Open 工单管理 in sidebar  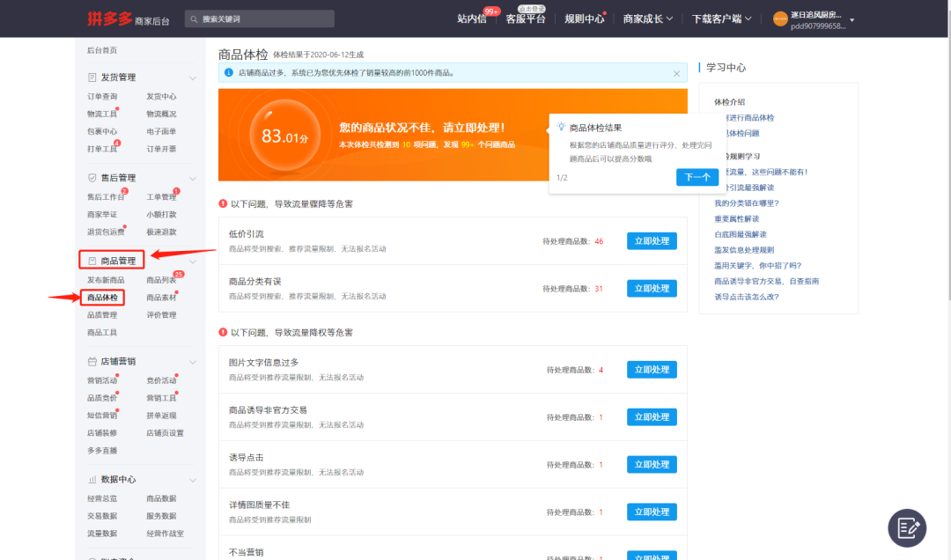click(161, 197)
